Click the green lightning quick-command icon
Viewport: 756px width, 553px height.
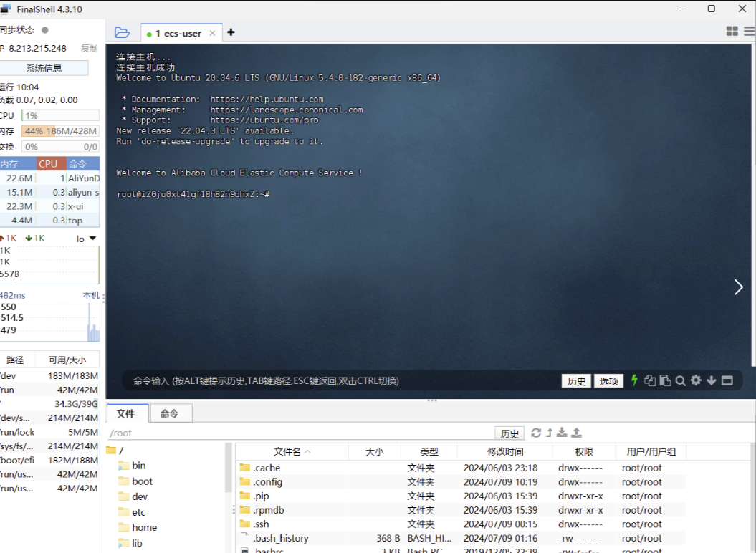[x=634, y=380]
